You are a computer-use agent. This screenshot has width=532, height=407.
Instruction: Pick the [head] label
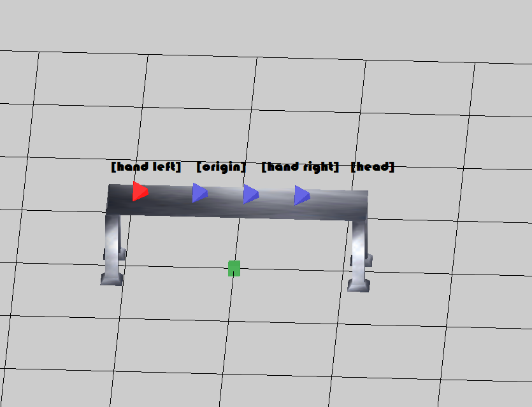pyautogui.click(x=373, y=166)
